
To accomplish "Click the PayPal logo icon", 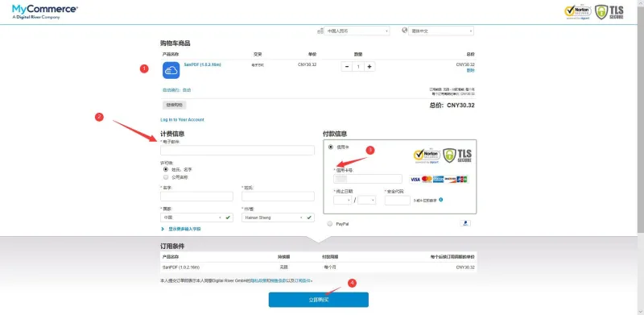I will pyautogui.click(x=465, y=223).
